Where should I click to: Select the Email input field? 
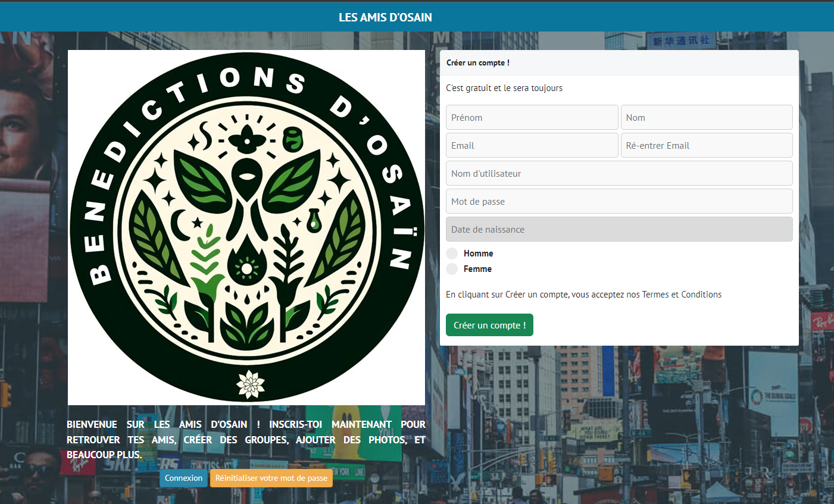[x=532, y=146]
